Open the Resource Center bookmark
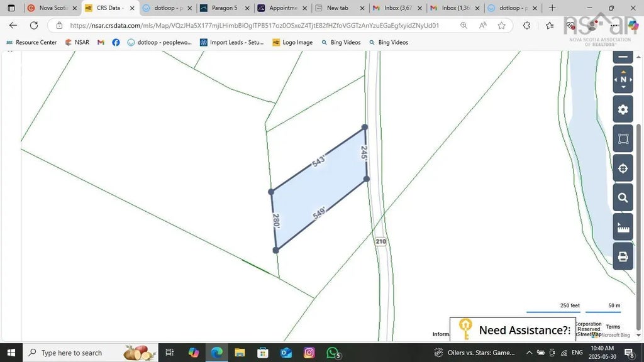This screenshot has height=362, width=644. point(31,42)
